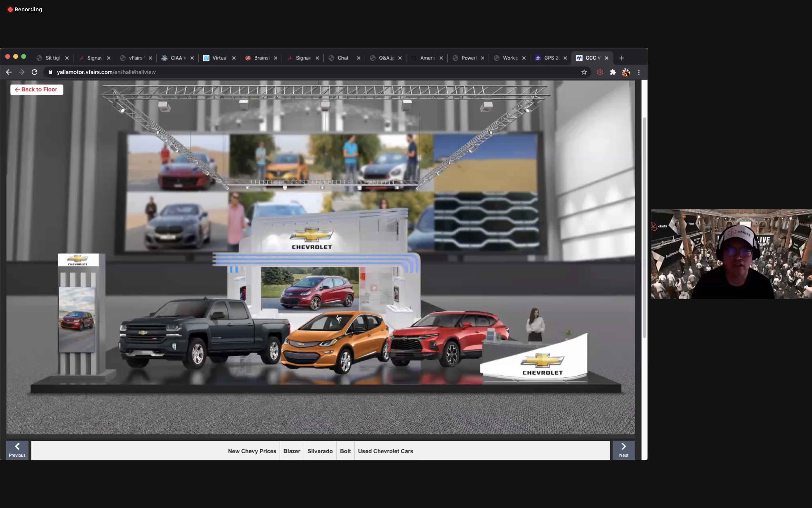
Task: Open Chrome three-dot menu
Action: (x=638, y=72)
